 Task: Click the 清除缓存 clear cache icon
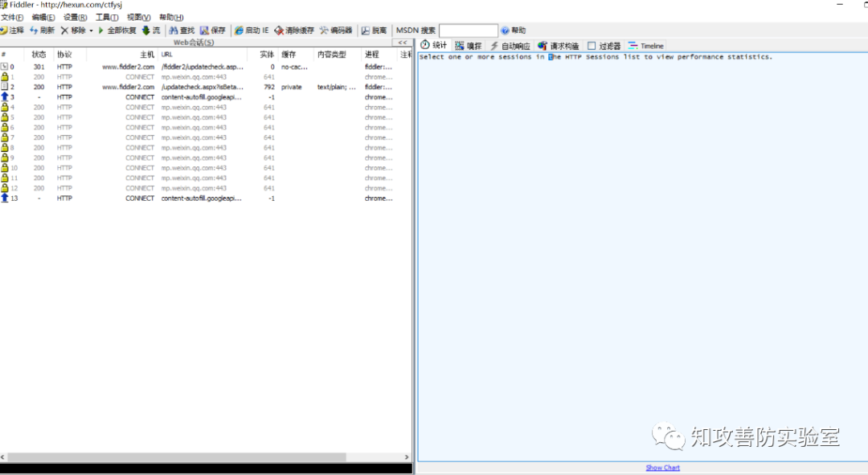pyautogui.click(x=279, y=31)
